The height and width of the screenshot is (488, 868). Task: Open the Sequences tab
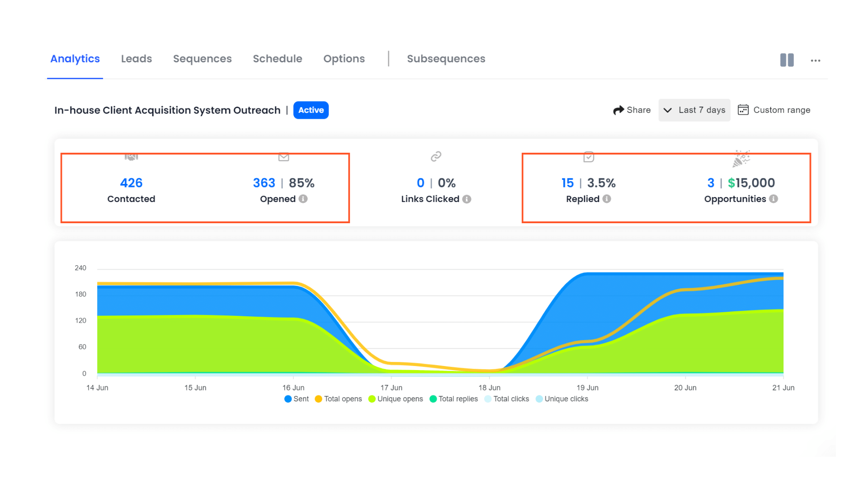pyautogui.click(x=203, y=59)
